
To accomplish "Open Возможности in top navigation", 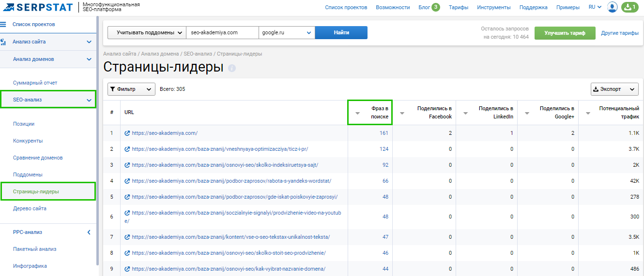I will click(x=393, y=7).
